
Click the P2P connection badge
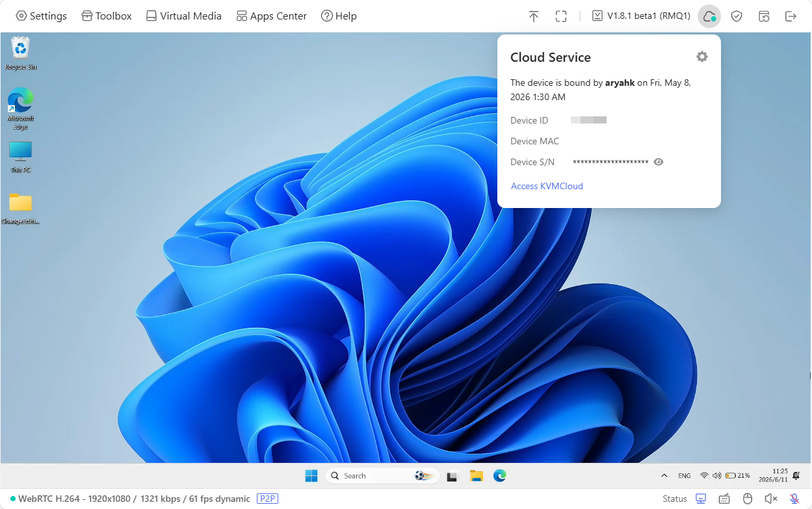coord(267,499)
